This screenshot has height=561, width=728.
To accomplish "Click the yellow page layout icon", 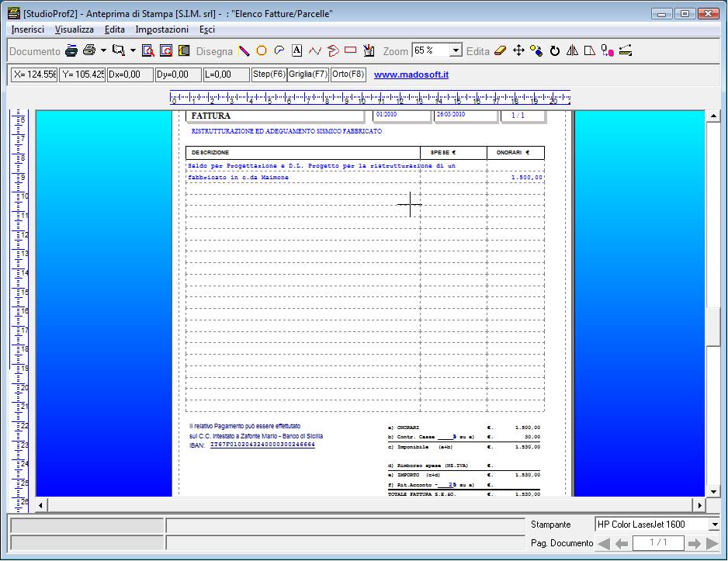I will tap(184, 50).
